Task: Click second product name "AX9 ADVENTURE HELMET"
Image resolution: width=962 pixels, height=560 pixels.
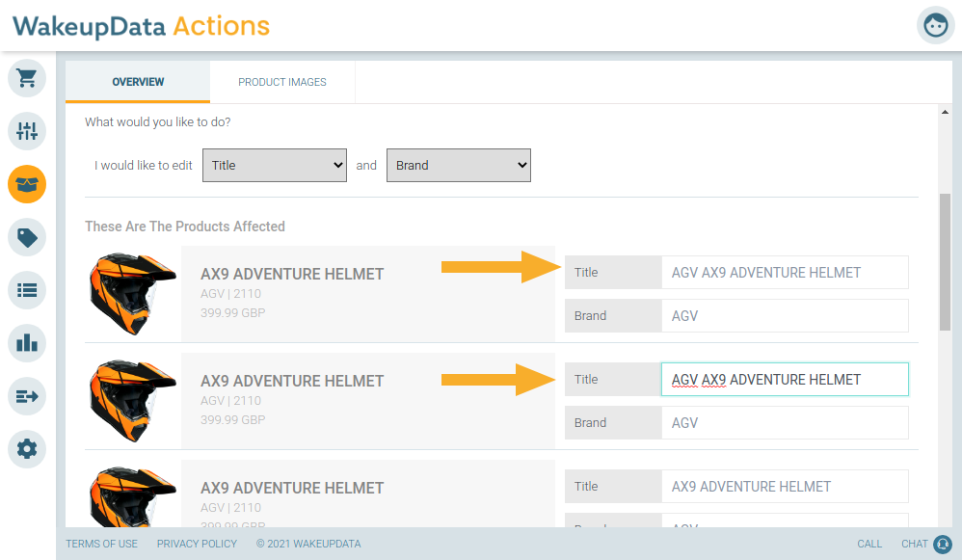Action: coord(292,381)
